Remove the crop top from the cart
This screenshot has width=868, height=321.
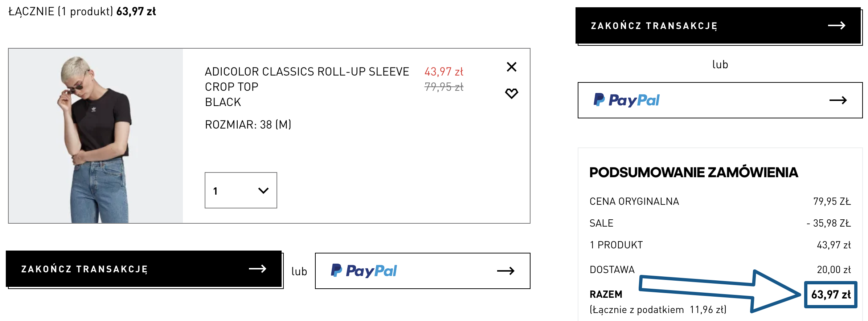click(x=512, y=67)
